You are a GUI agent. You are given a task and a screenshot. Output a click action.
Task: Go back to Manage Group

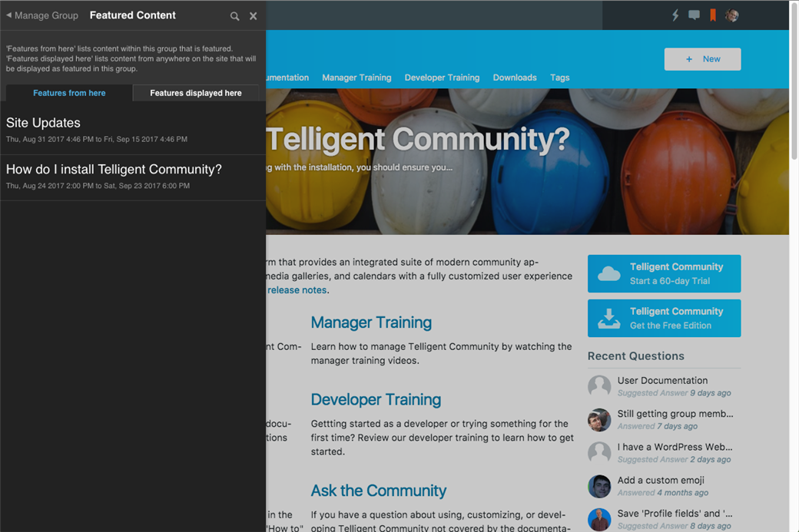pyautogui.click(x=42, y=15)
